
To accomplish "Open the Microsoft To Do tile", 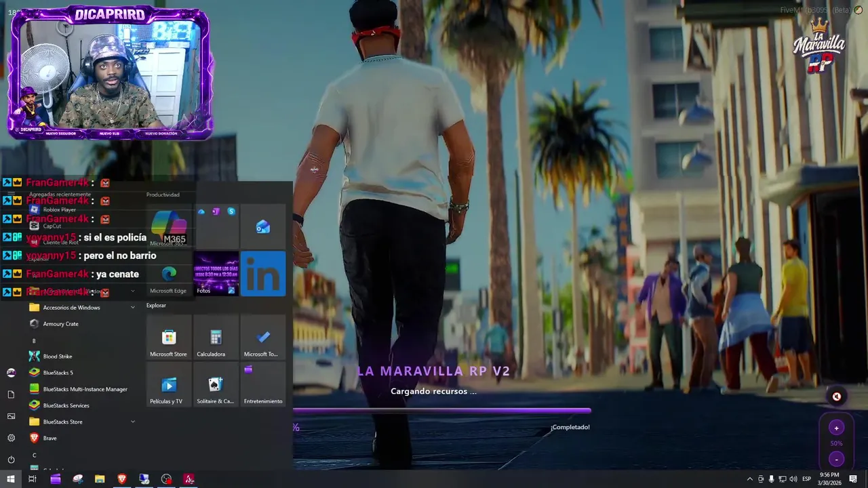I will tap(263, 337).
